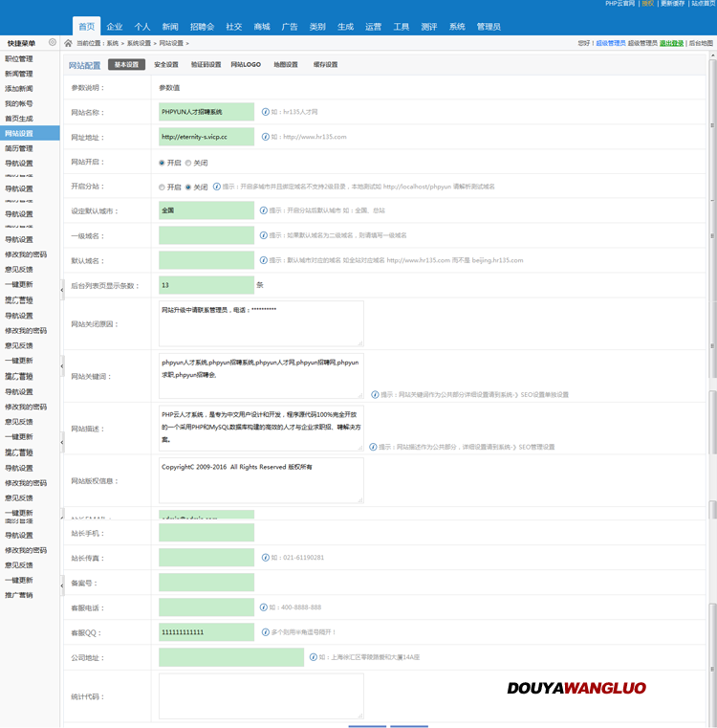Click 退出登录 link

point(671,43)
